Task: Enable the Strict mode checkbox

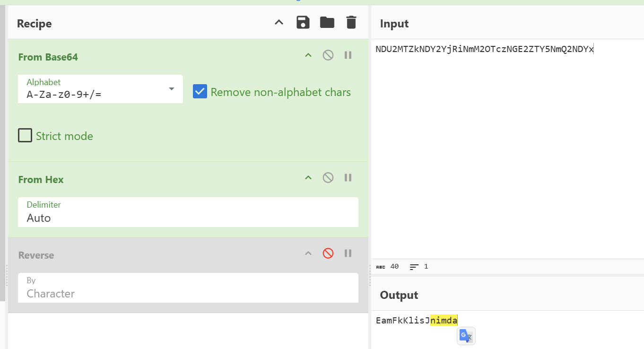Action: pyautogui.click(x=25, y=136)
